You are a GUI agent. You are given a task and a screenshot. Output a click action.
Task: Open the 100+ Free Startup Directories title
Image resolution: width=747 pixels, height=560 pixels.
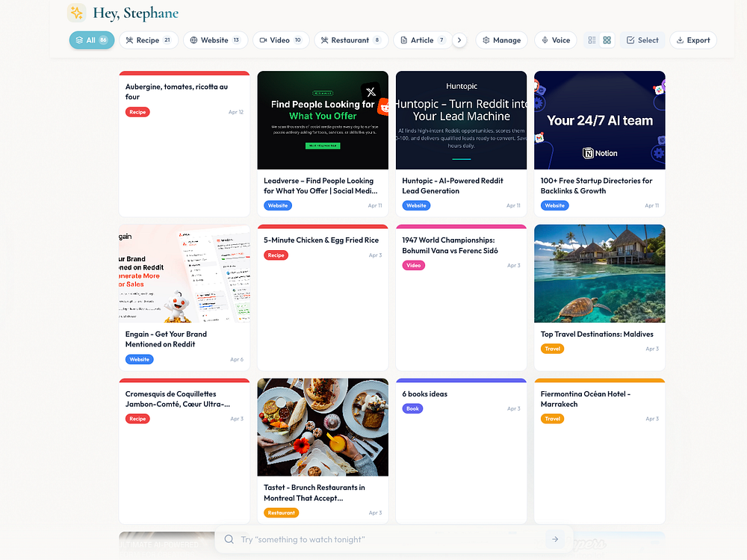[596, 186]
